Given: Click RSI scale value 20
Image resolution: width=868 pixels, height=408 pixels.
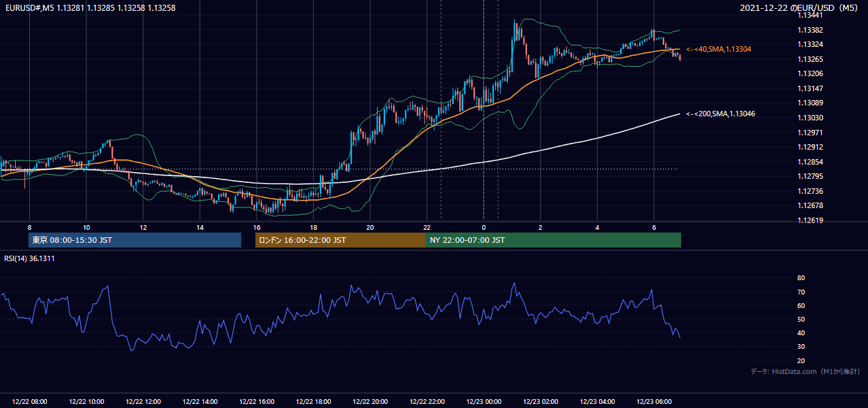Looking at the screenshot, I should (x=801, y=360).
